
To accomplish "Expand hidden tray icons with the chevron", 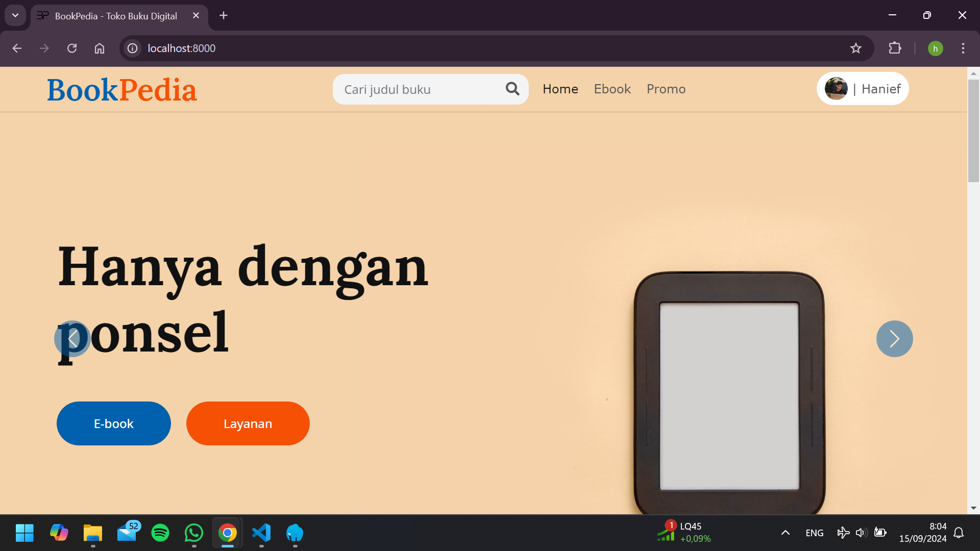I will pyautogui.click(x=786, y=533).
